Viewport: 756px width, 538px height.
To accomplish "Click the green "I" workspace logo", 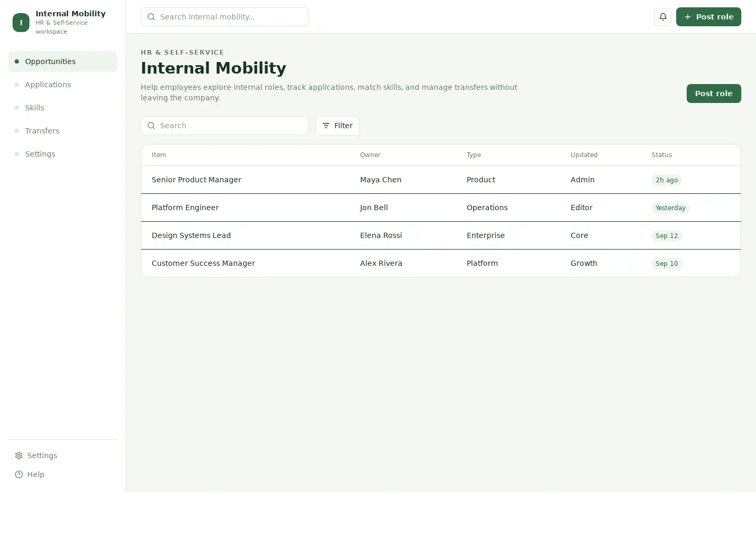I will point(21,23).
